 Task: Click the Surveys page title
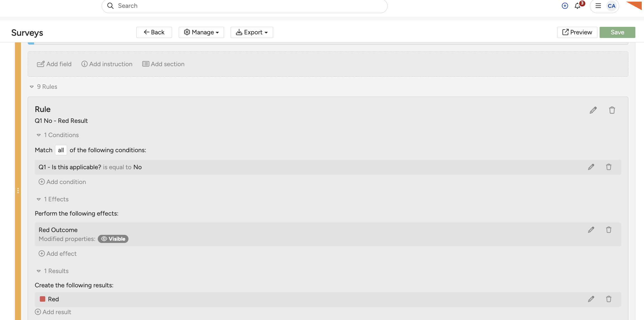click(x=27, y=33)
